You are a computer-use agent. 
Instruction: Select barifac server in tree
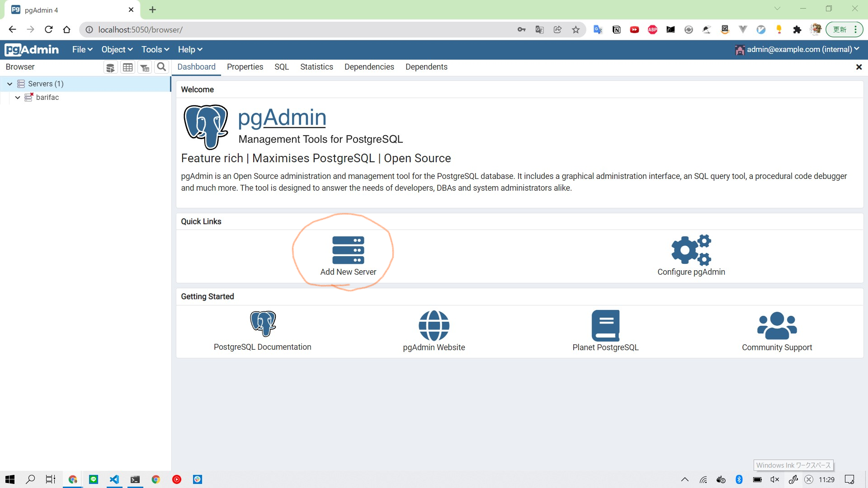(47, 98)
